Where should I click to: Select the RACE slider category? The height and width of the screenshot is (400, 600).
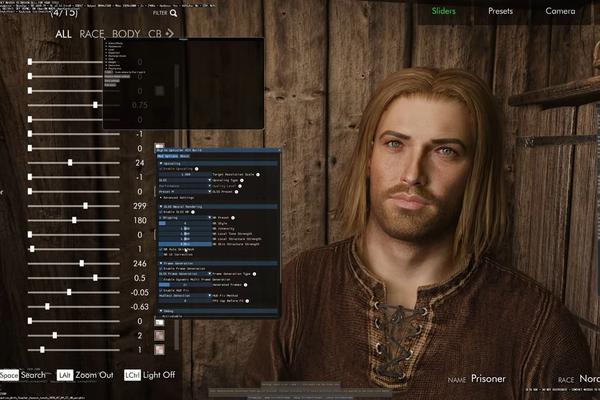click(x=91, y=34)
